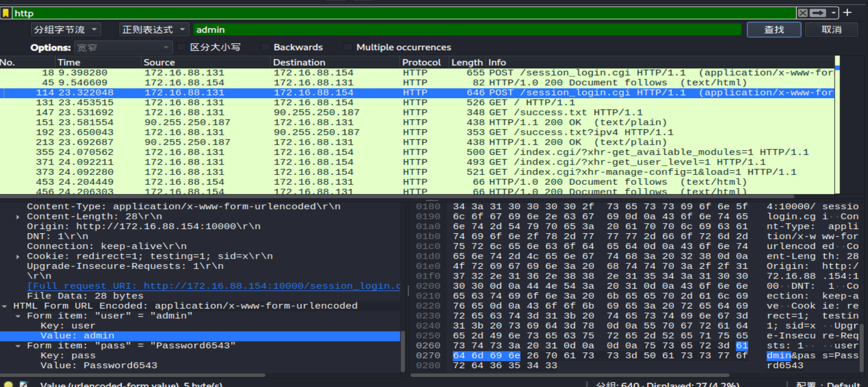
Task: Toggle the 区分大小写 checkbox
Action: click(x=182, y=47)
